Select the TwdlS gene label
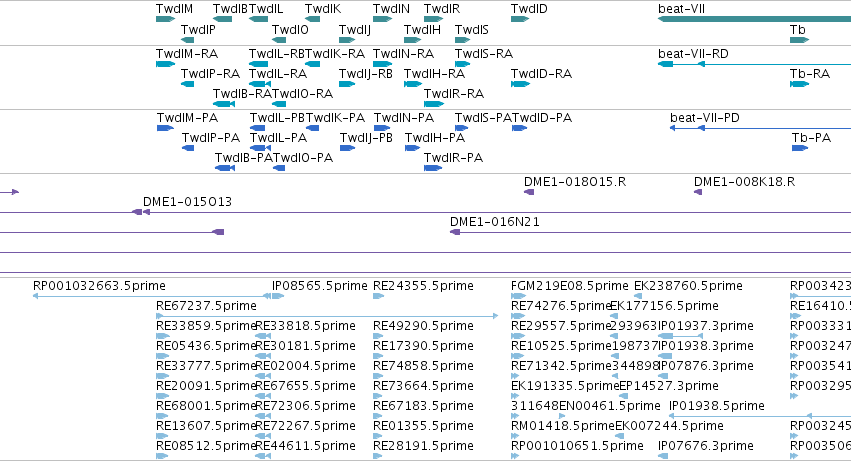The height and width of the screenshot is (461, 851). point(472,29)
